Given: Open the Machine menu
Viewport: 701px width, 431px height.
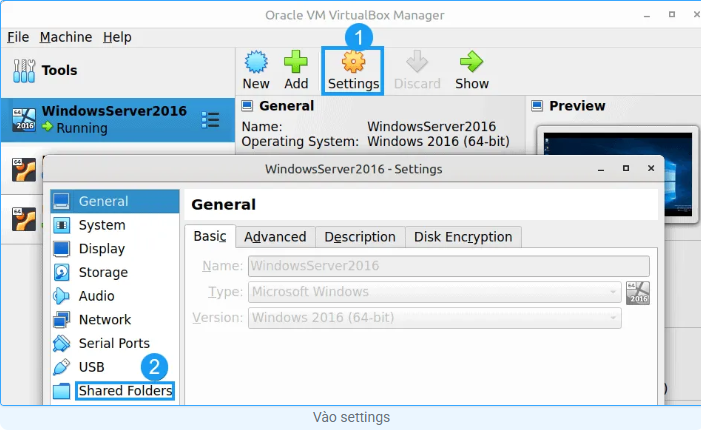Looking at the screenshot, I should click(66, 37).
